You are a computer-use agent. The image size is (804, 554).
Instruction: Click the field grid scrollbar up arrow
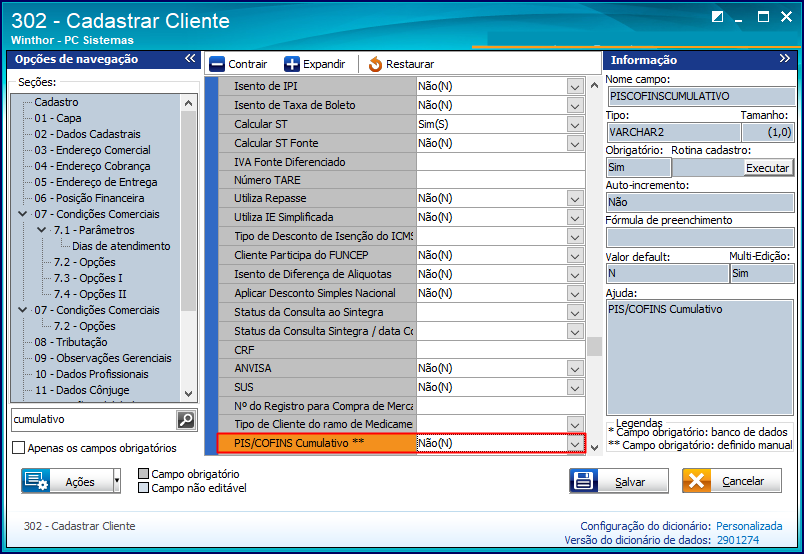click(594, 85)
